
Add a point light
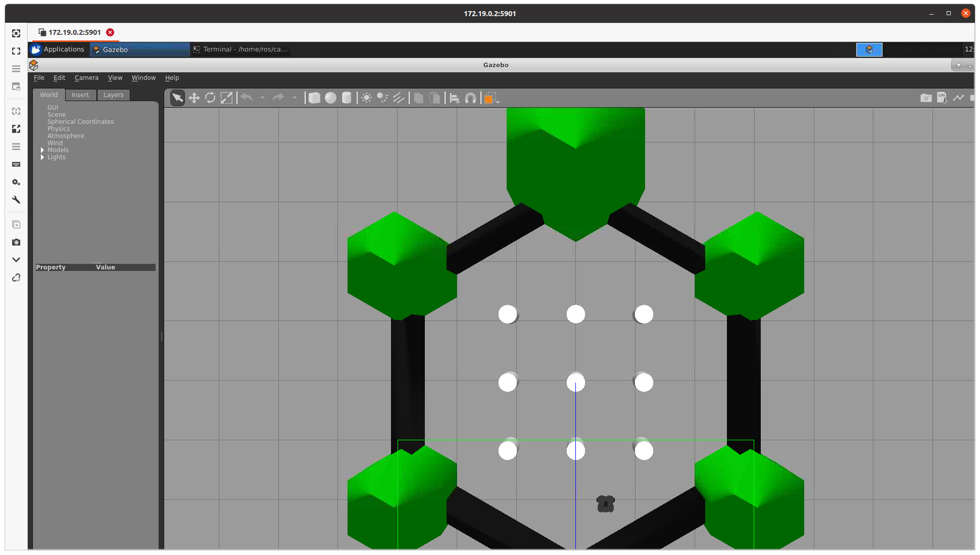coord(367,98)
